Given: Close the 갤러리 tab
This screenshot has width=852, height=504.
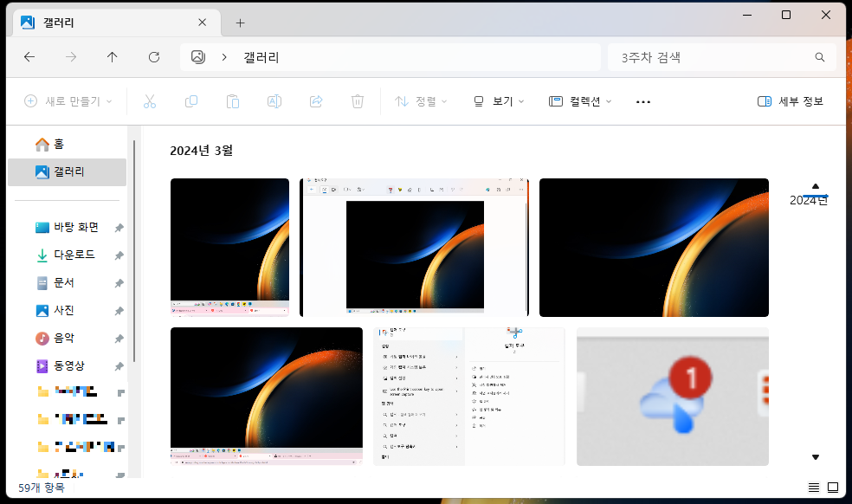Looking at the screenshot, I should [x=202, y=23].
